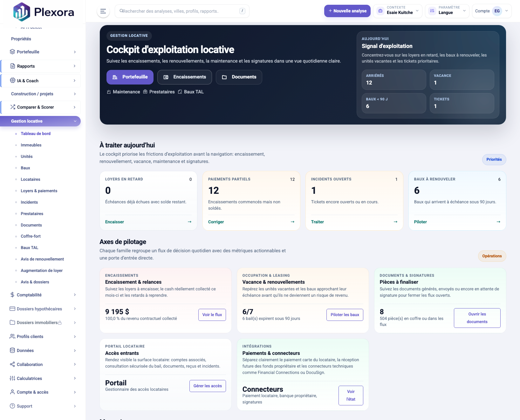
Task: Toggle the sidebar with hamburger menu icon
Action: [103, 11]
